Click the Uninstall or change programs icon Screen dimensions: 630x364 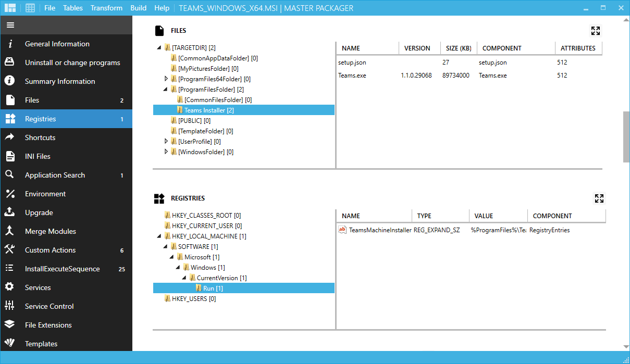[x=10, y=62]
